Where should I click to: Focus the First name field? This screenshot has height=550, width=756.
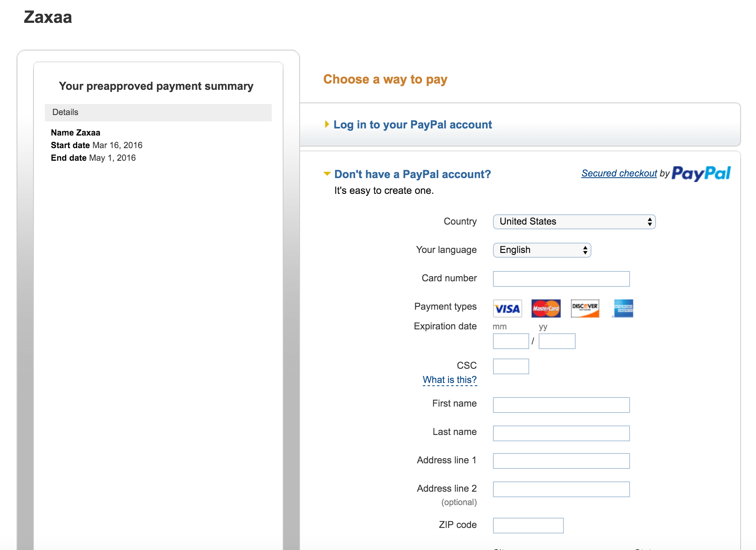[561, 405]
